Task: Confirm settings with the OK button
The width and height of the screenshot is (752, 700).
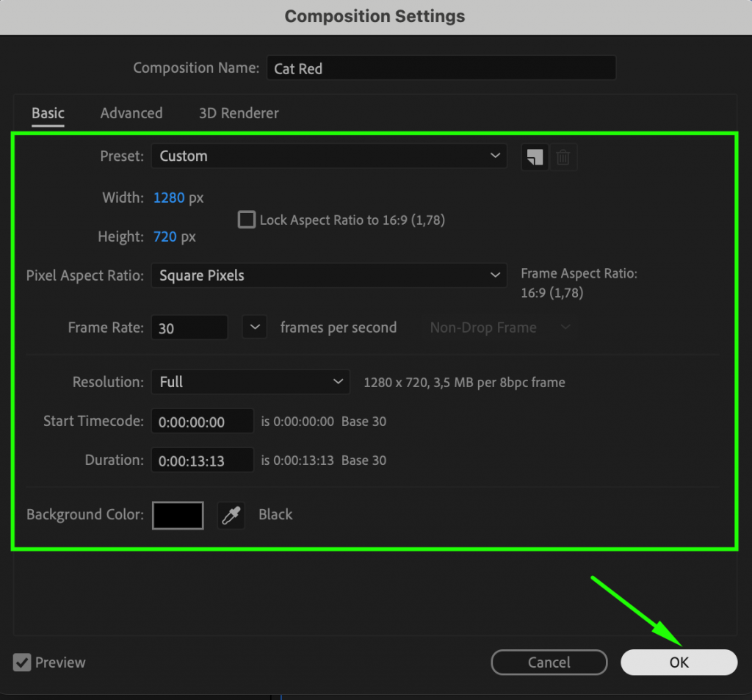Action: point(678,662)
